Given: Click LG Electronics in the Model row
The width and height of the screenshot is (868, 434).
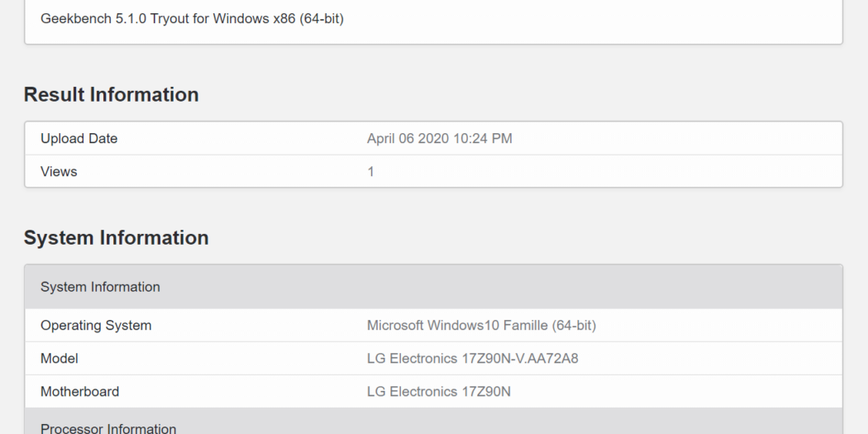Looking at the screenshot, I should 409,359.
